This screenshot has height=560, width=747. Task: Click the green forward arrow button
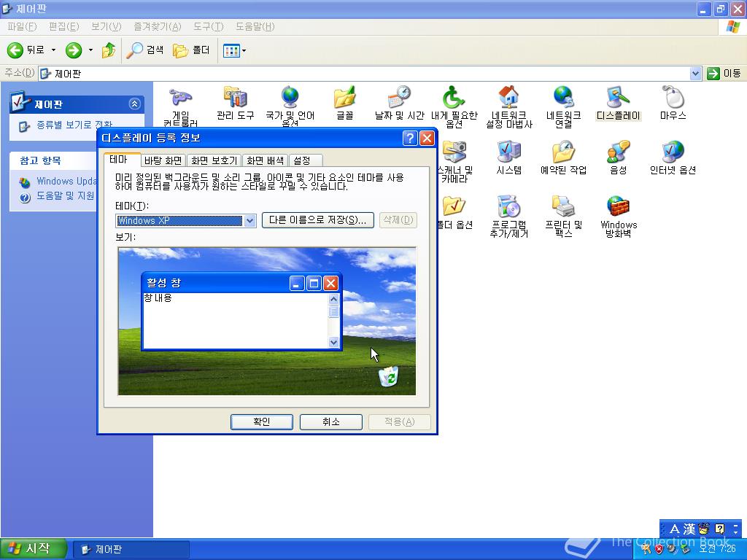(x=74, y=50)
